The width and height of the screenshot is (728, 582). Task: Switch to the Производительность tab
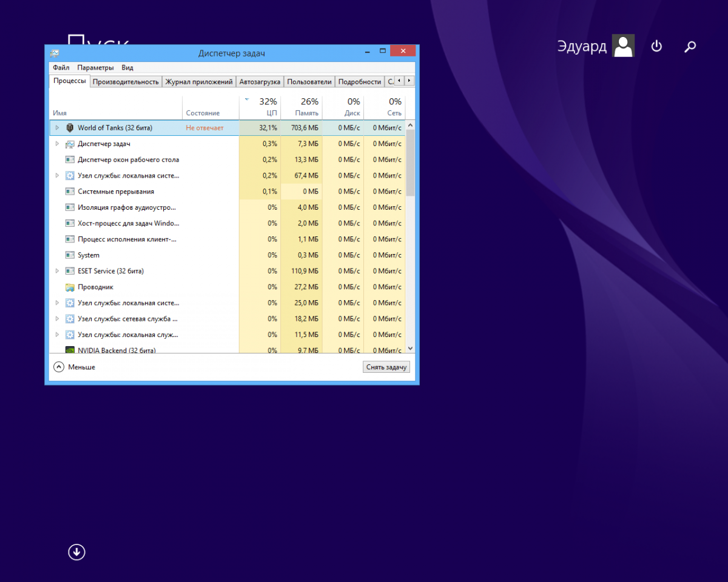point(126,82)
